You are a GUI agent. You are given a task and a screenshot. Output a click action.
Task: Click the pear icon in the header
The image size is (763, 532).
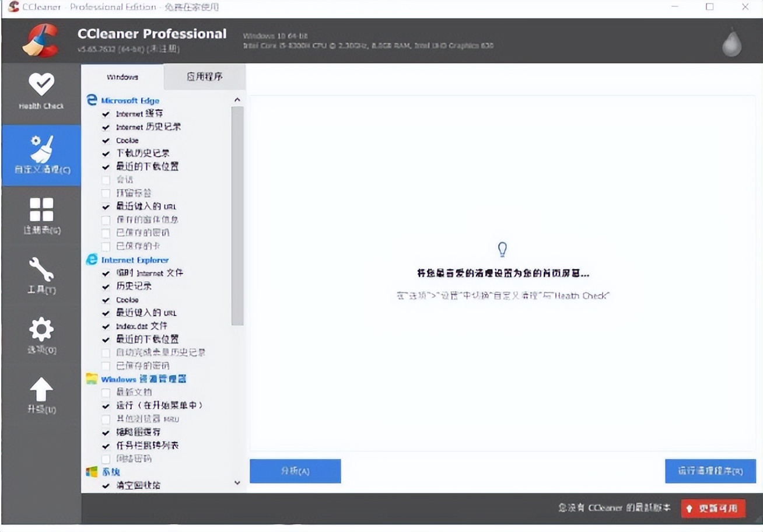(732, 43)
